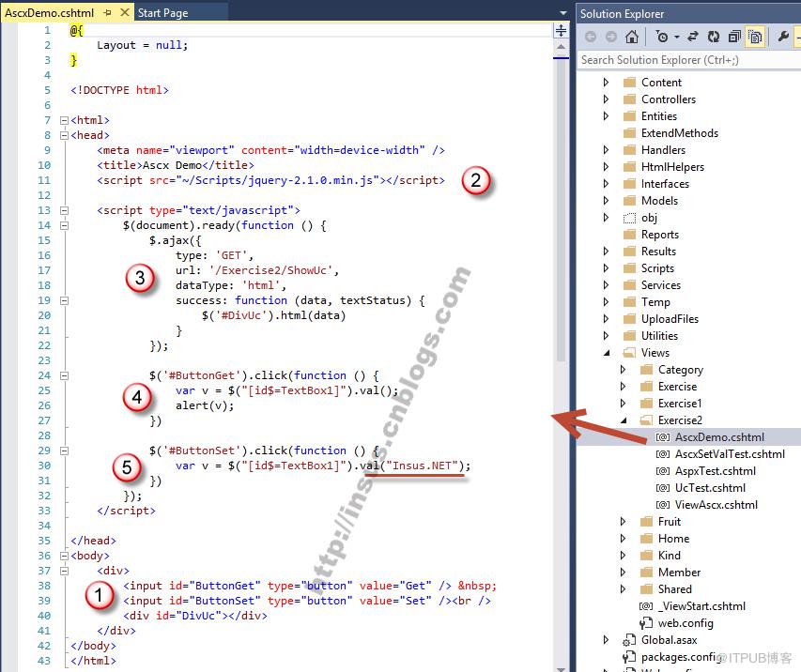Screen dimensions: 801x672
Task: Select AspxTest.cshtml in the tree
Action: coord(716,471)
